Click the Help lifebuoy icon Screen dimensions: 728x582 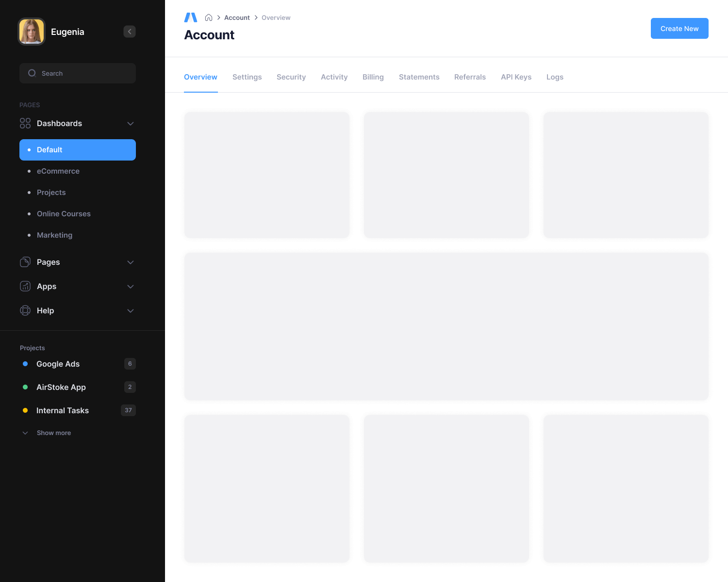[25, 310]
